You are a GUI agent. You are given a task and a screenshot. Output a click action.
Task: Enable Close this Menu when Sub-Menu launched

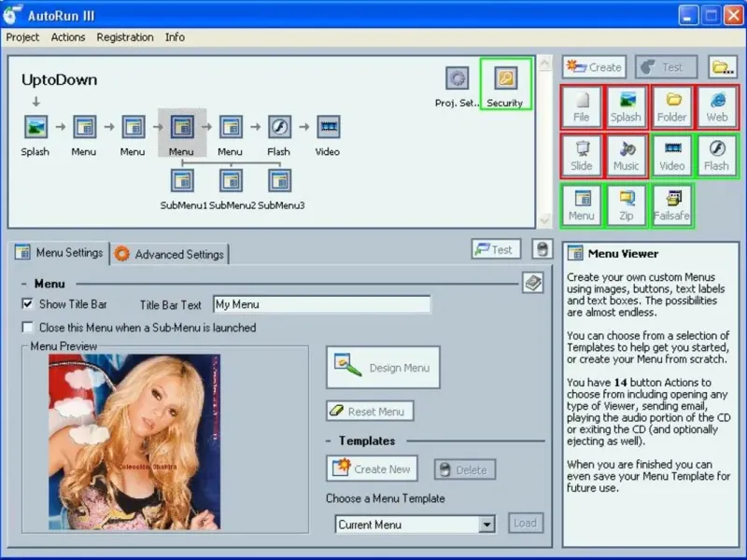(x=28, y=328)
